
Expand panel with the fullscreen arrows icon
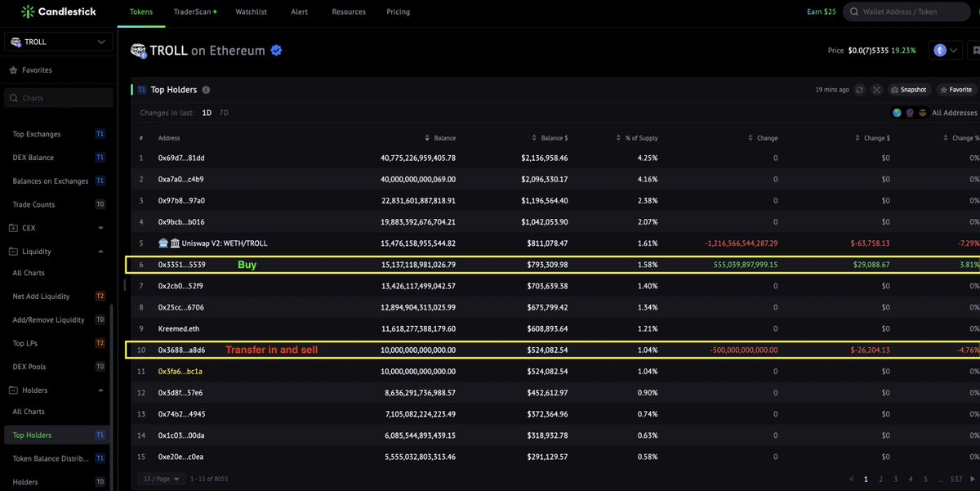(x=876, y=90)
